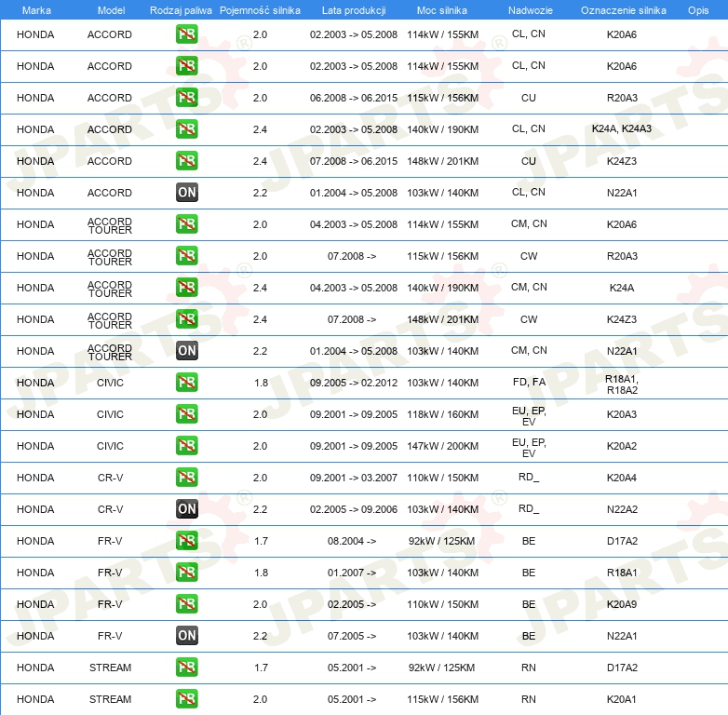This screenshot has height=715, width=728.
Task: Click the petrol icon in the Civic K20A3 row
Action: [186, 413]
